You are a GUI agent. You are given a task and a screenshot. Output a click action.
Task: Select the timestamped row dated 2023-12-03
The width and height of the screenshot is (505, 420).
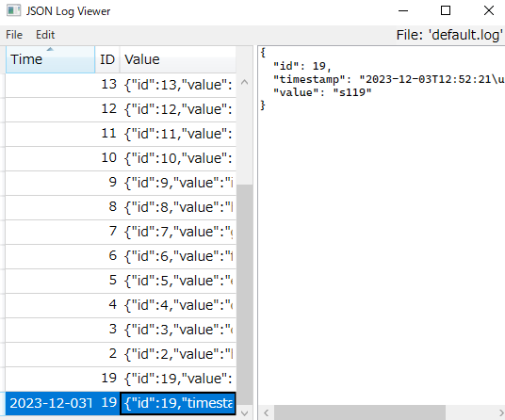tap(121, 403)
